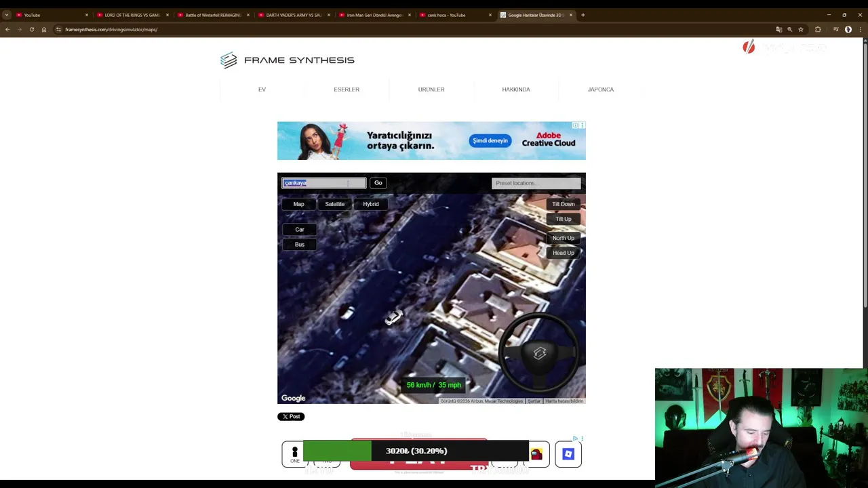Select the Bus vehicle option
Image resolution: width=868 pixels, height=488 pixels.
(299, 244)
